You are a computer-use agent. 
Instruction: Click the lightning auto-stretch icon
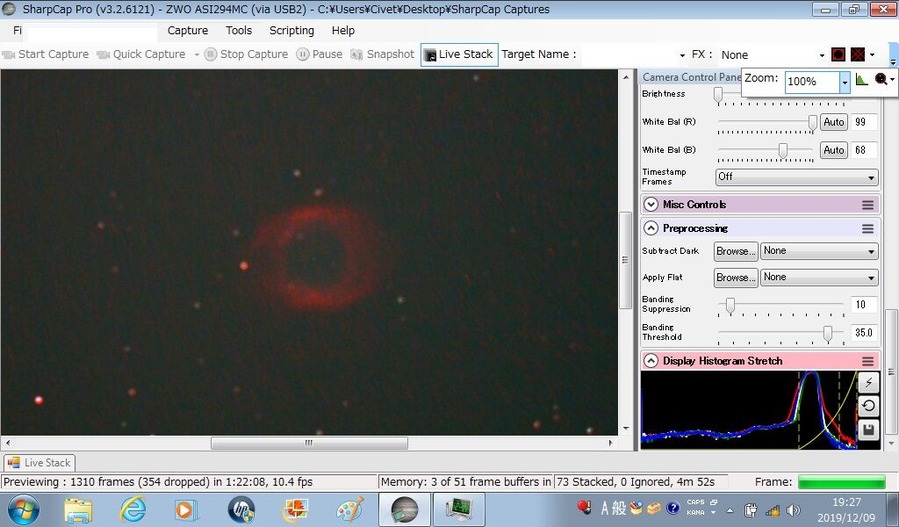[x=868, y=382]
